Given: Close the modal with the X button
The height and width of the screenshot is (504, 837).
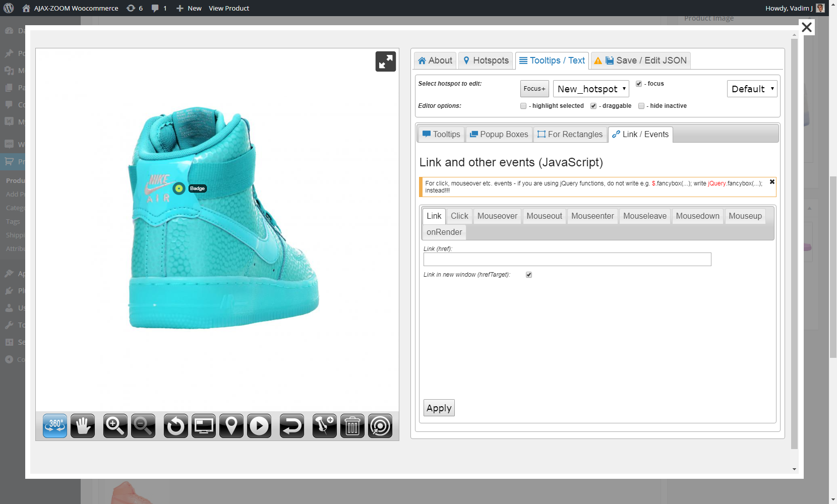Looking at the screenshot, I should click(807, 27).
